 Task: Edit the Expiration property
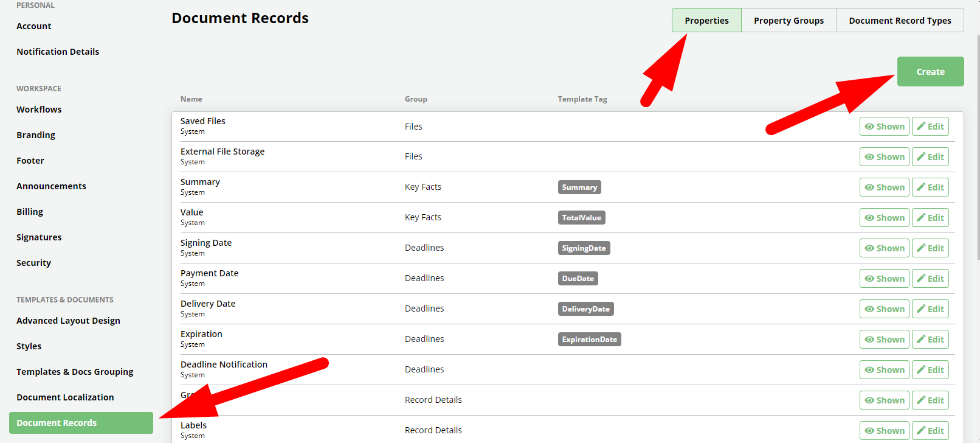pyautogui.click(x=930, y=340)
